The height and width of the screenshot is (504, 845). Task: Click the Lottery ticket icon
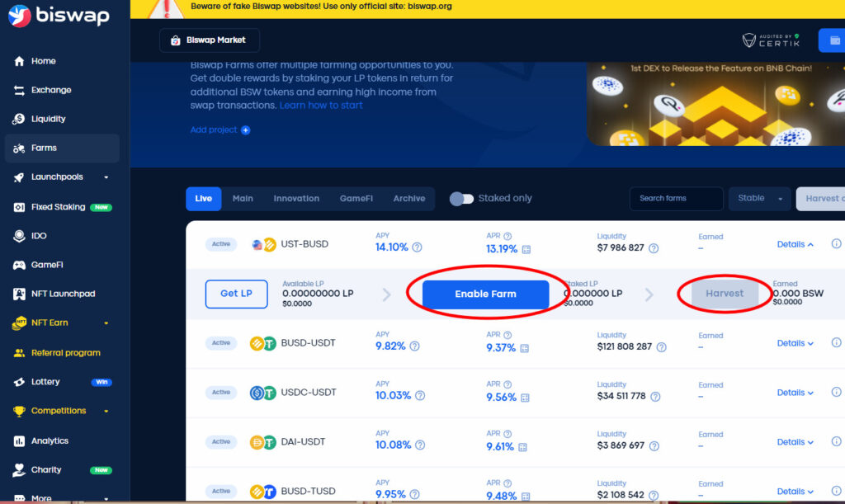click(19, 382)
